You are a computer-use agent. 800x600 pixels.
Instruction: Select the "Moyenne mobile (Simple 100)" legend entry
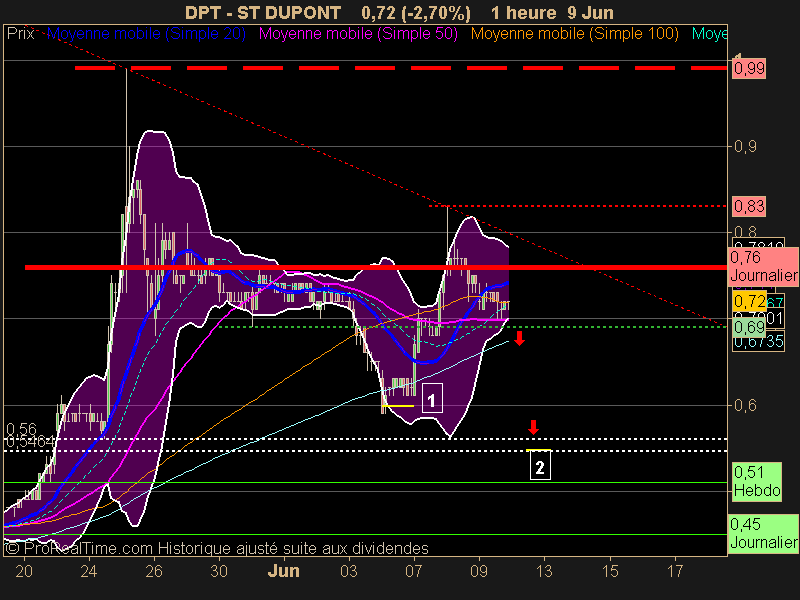click(574, 34)
